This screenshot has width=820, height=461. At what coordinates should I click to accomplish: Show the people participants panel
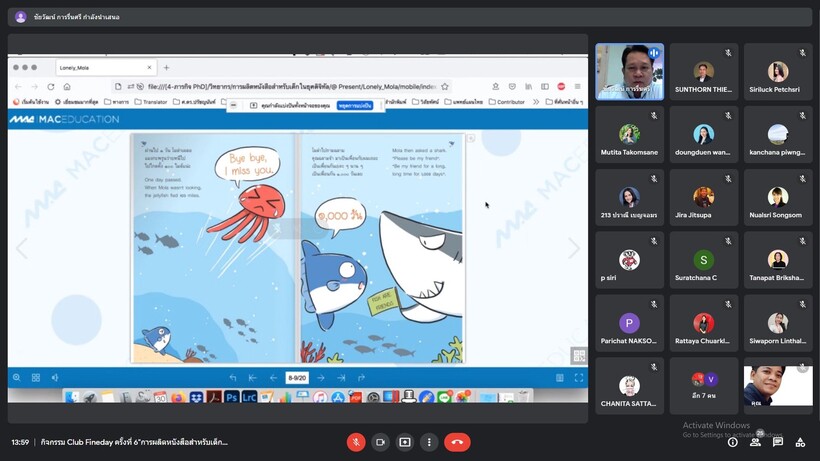pos(755,442)
